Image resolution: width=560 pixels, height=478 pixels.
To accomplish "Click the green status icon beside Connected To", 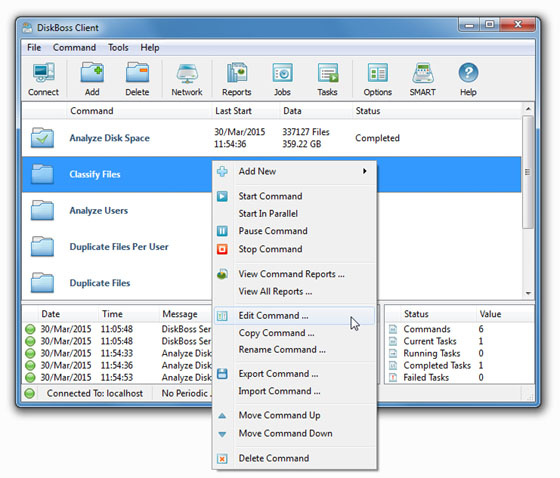I will 30,393.
